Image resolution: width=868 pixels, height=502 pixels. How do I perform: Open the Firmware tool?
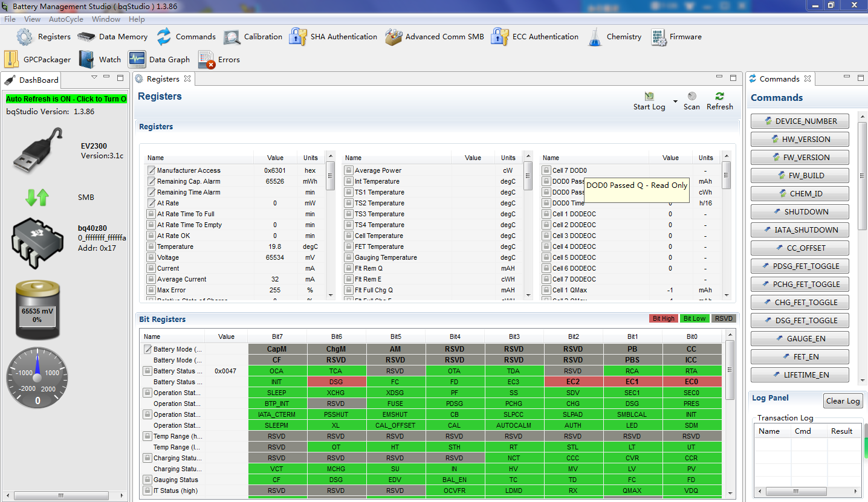[676, 37]
